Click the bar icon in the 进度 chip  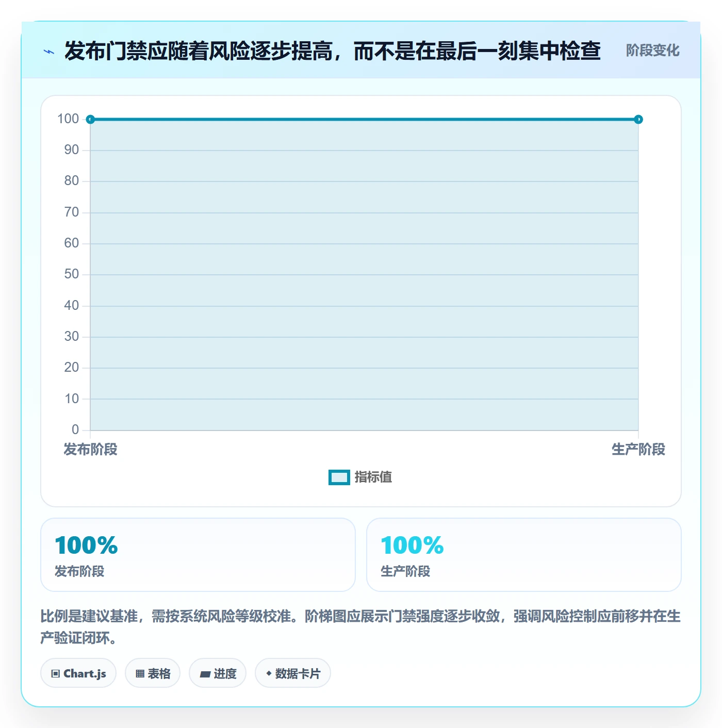coord(205,674)
